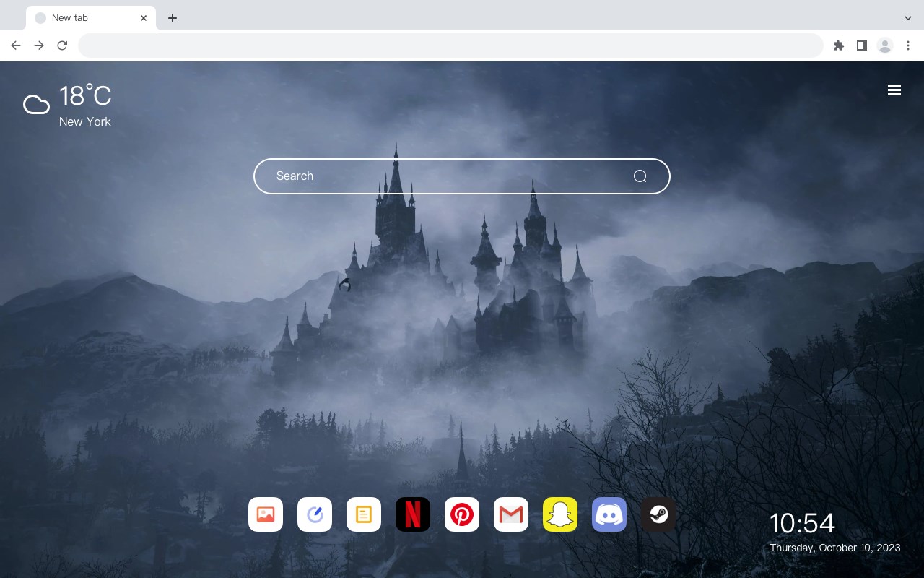Go forward with the forward arrow

[39, 46]
